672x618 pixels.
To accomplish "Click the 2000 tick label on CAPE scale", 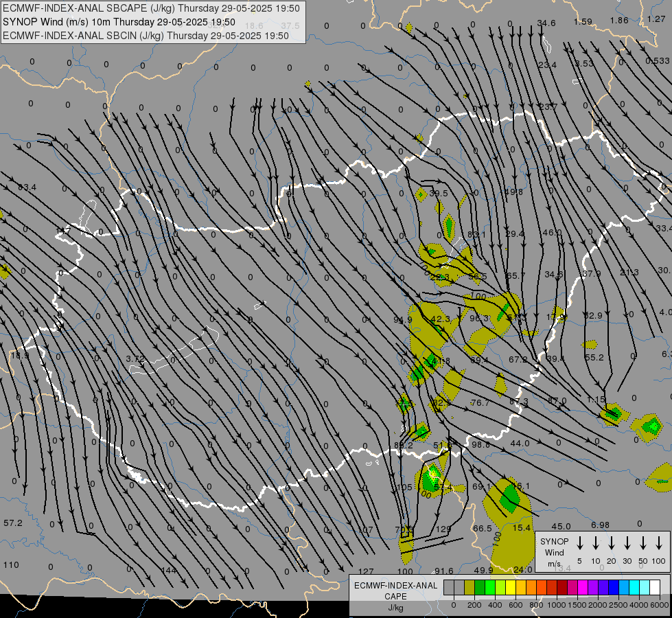I will tap(597, 605).
